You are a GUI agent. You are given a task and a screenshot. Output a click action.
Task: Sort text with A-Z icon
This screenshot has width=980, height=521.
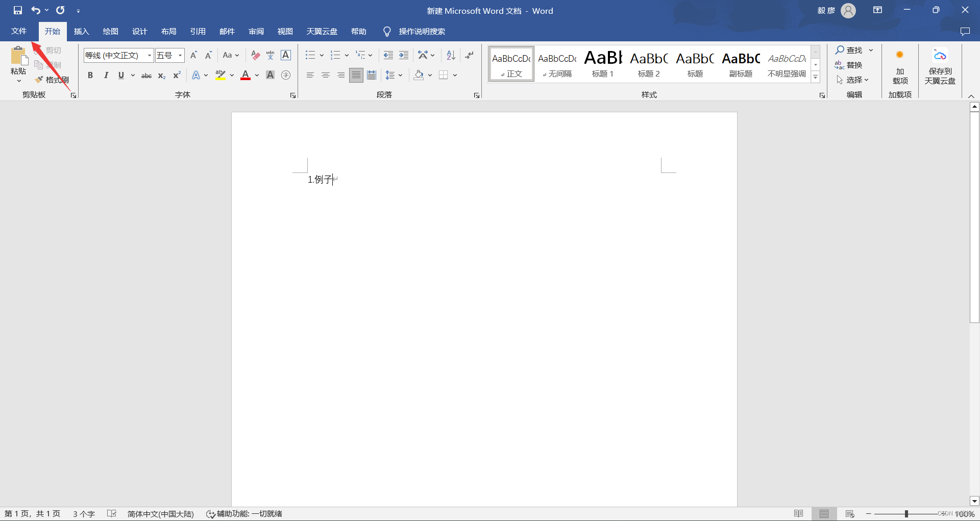pos(451,55)
